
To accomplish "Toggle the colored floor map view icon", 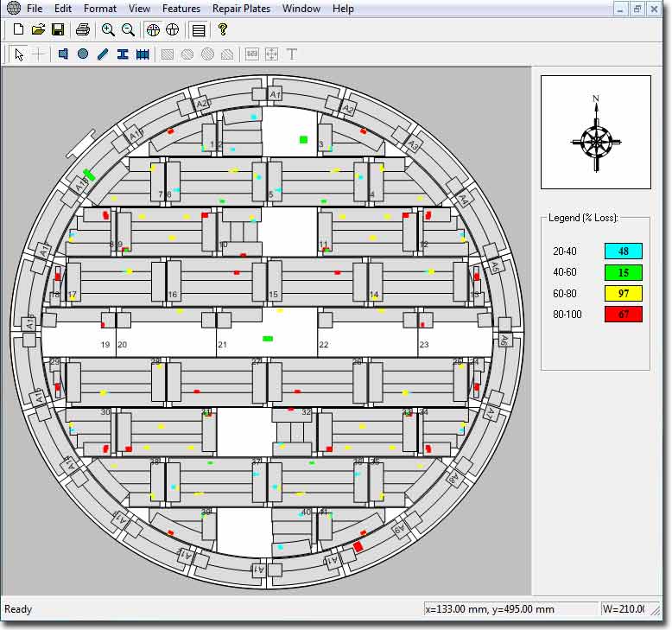I will click(x=153, y=29).
